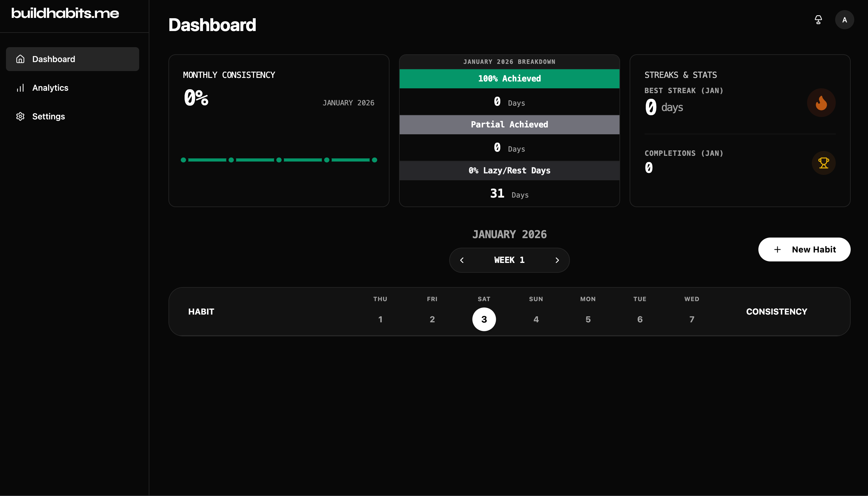Screen dimensions: 868x496
Task: Advance to Week 2 with right chevron
Action: [x=557, y=260]
